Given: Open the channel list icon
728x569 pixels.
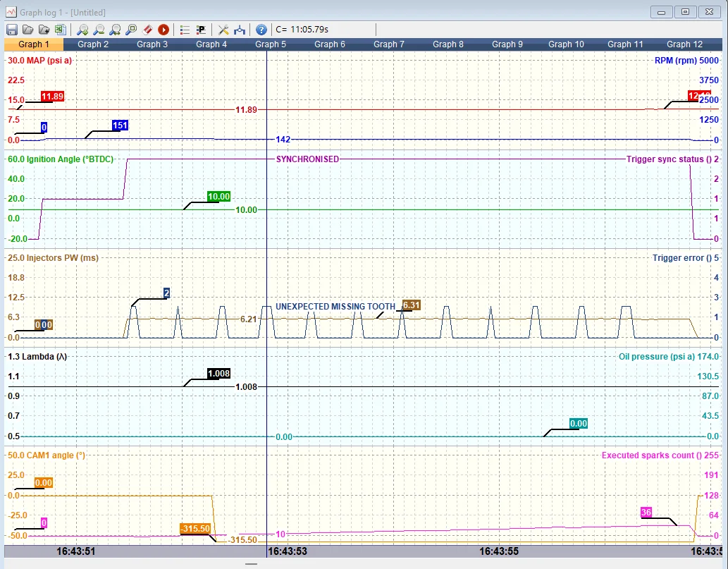Looking at the screenshot, I should point(185,30).
